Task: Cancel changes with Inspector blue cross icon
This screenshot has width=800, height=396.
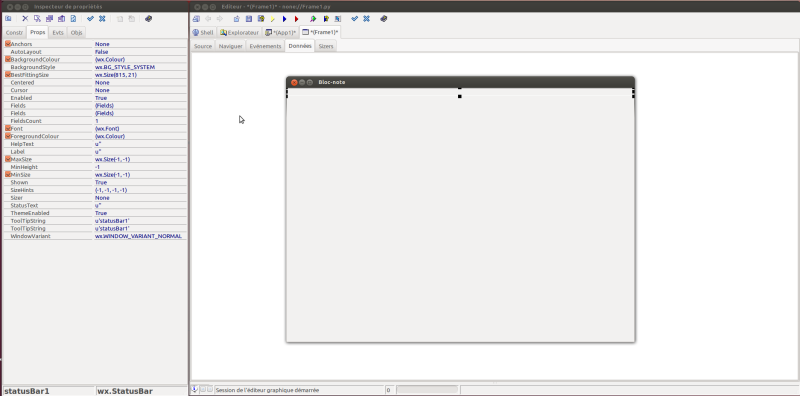Action: (x=102, y=19)
